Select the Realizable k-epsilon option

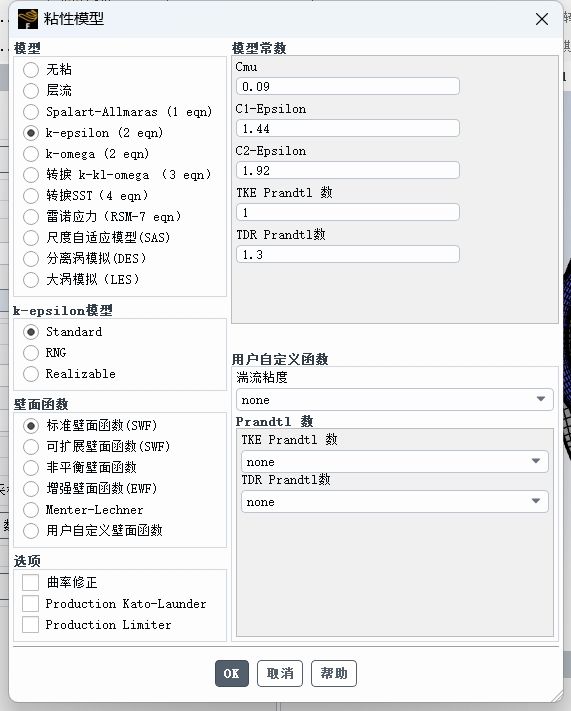tap(31, 374)
